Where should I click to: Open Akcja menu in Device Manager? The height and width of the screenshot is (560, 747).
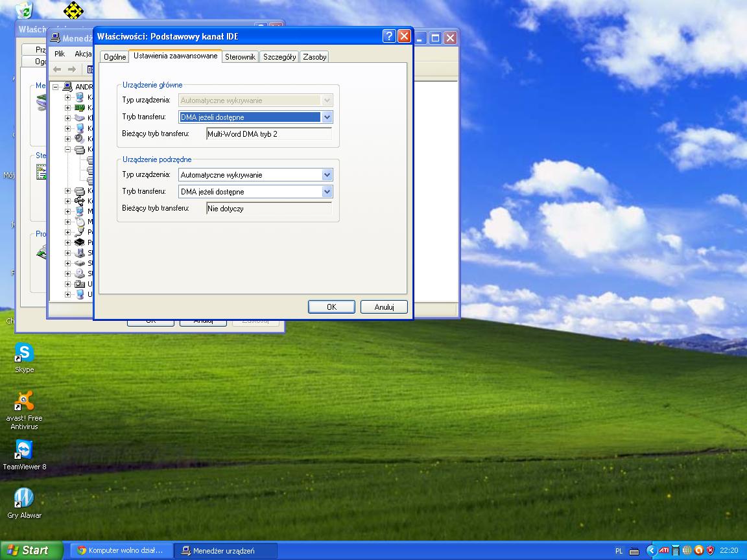tap(83, 53)
